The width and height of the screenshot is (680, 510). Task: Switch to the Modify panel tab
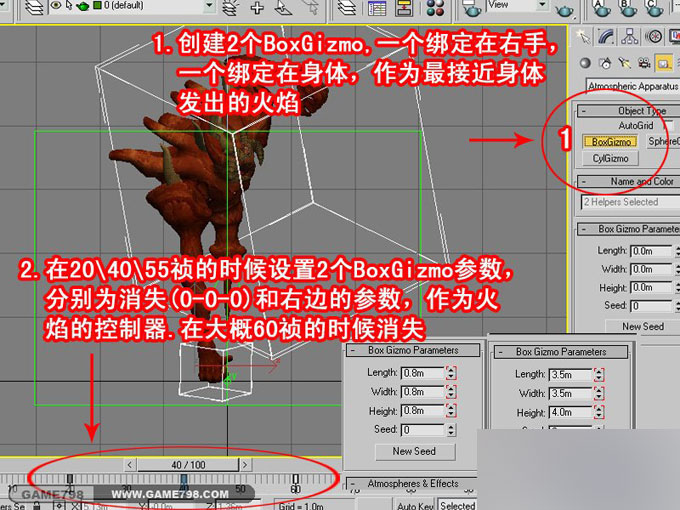pyautogui.click(x=606, y=37)
